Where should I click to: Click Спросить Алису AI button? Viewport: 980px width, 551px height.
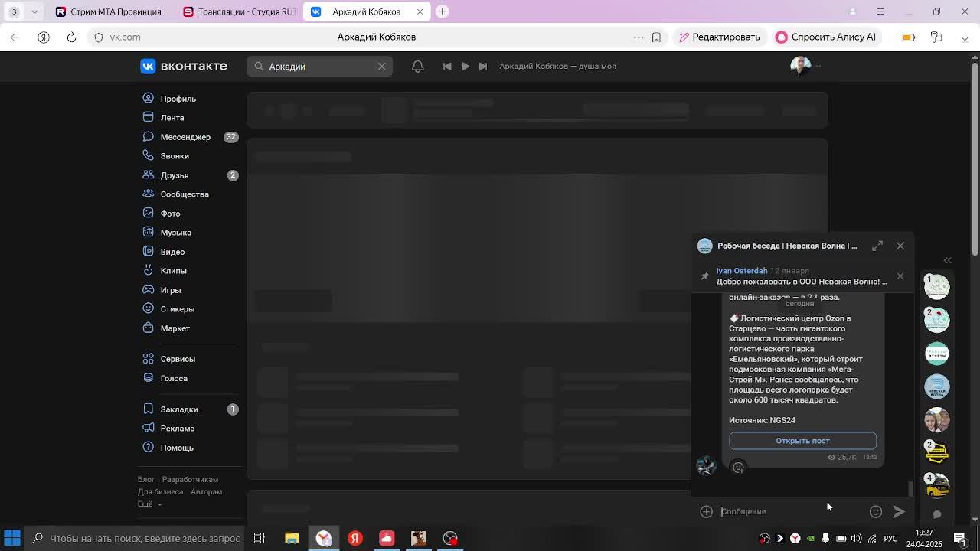click(x=825, y=37)
